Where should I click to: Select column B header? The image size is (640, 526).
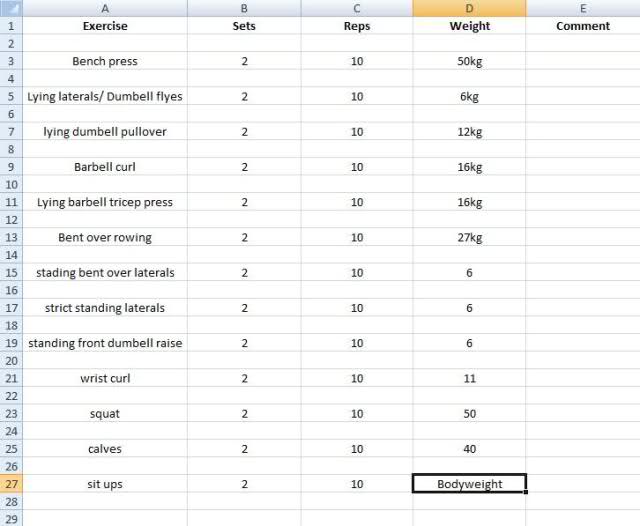pyautogui.click(x=244, y=8)
